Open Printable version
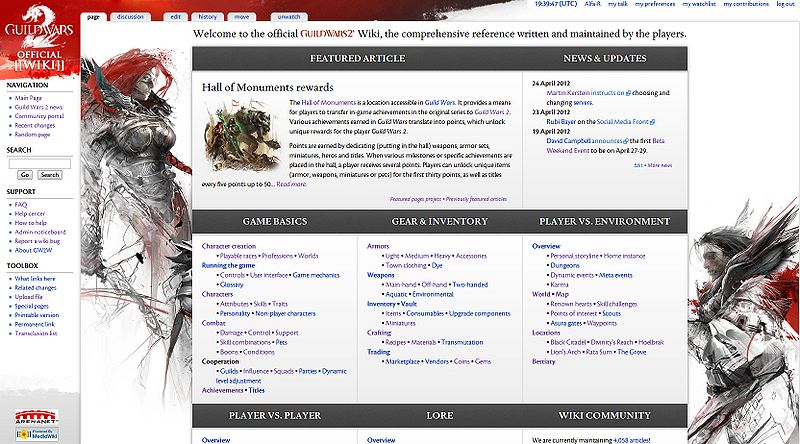 (x=37, y=315)
